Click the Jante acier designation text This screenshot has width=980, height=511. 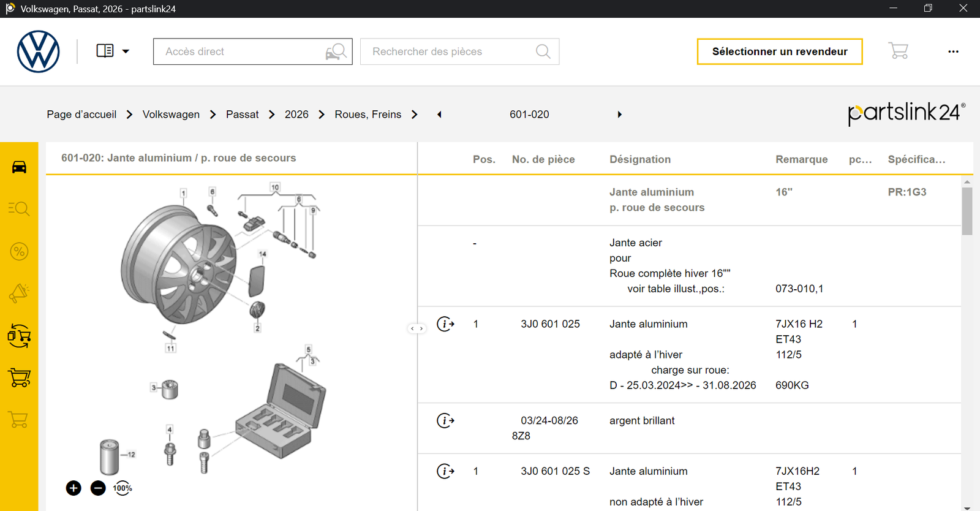pos(636,243)
